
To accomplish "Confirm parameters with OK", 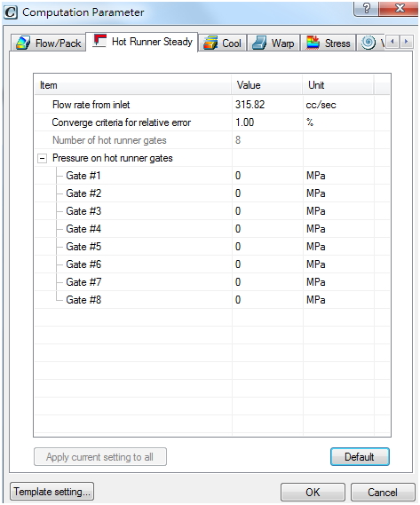I will 313,492.
